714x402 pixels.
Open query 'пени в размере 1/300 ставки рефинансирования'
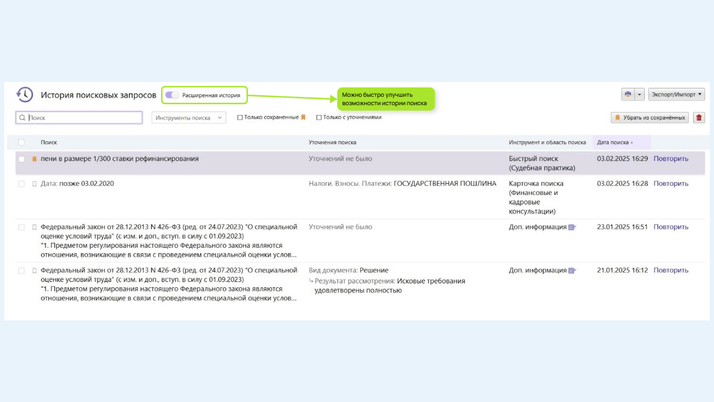tap(120, 158)
